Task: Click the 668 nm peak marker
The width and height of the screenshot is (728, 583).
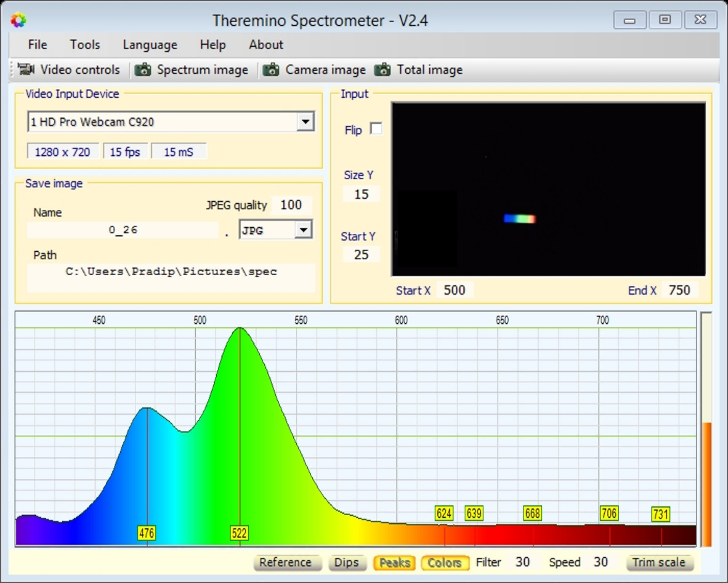Action: click(533, 513)
